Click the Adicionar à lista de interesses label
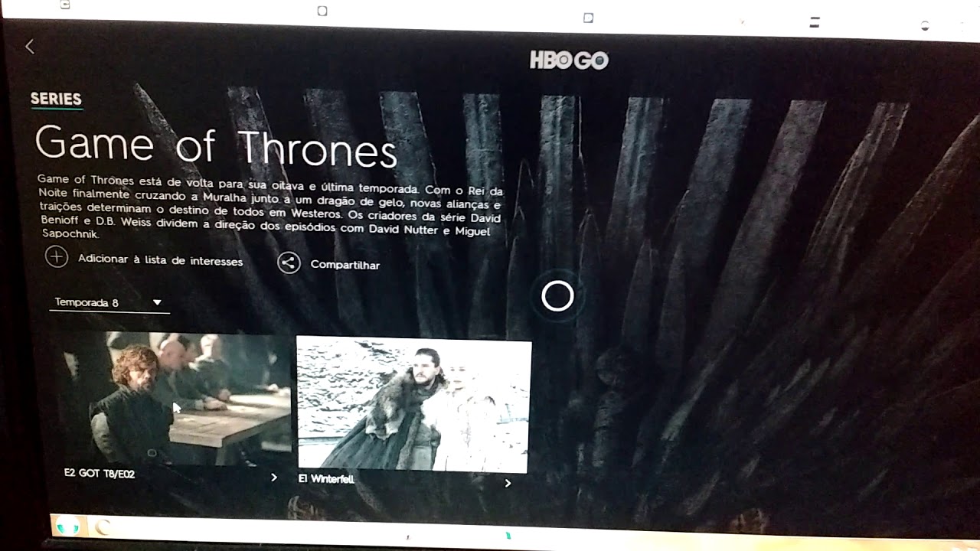This screenshot has height=551, width=980. (160, 260)
